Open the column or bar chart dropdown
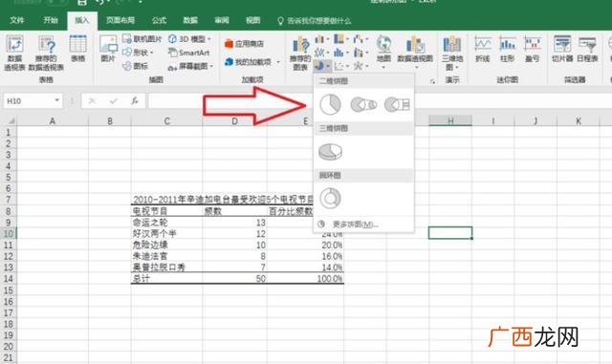This screenshot has height=364, width=612. (x=322, y=39)
